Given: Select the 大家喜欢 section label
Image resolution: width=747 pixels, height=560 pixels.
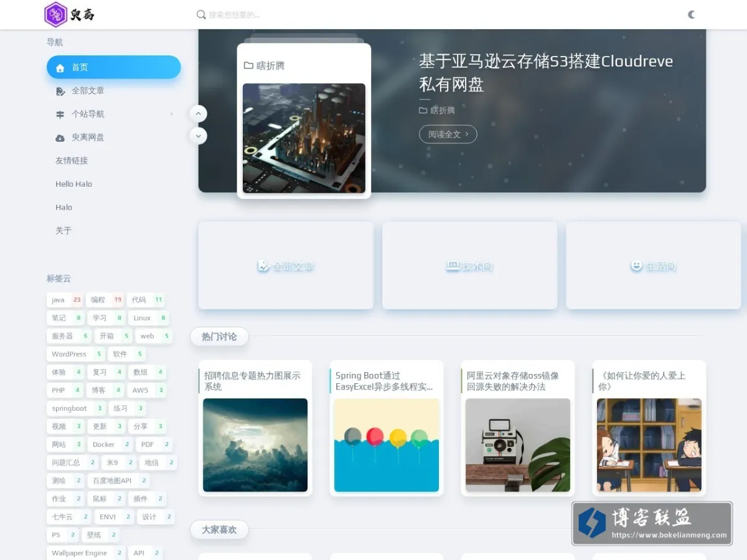Looking at the screenshot, I should coord(219,530).
